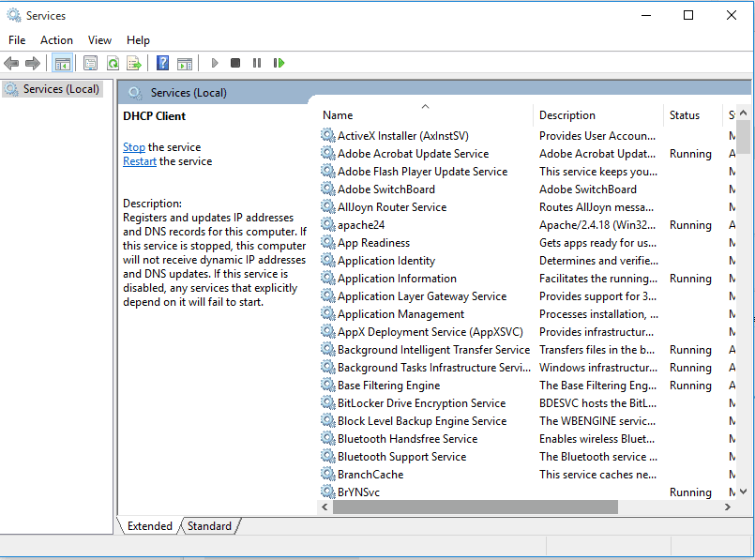755x560 pixels.
Task: Click the Start Service play icon
Action: click(x=215, y=63)
